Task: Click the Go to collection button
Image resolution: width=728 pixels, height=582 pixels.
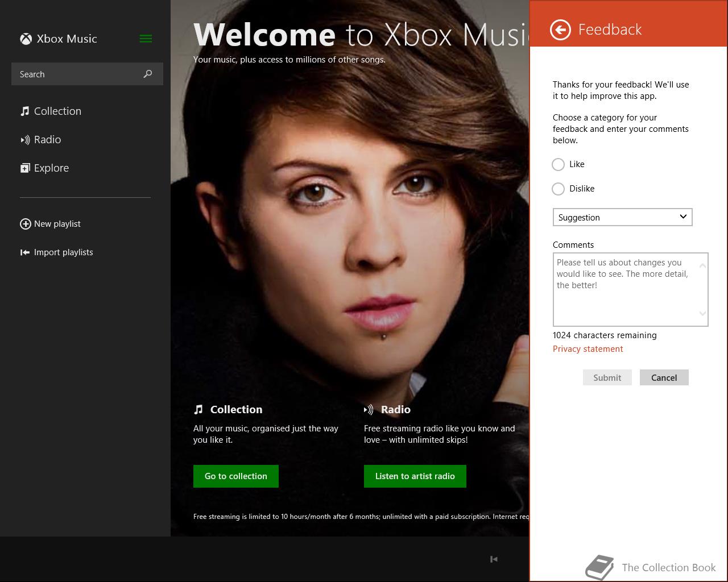Action: click(236, 476)
